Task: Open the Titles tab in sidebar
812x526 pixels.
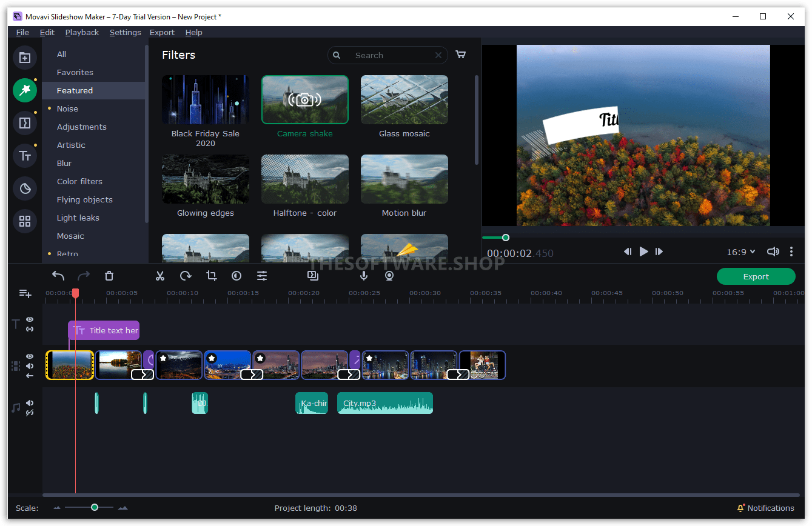Action: [x=25, y=156]
